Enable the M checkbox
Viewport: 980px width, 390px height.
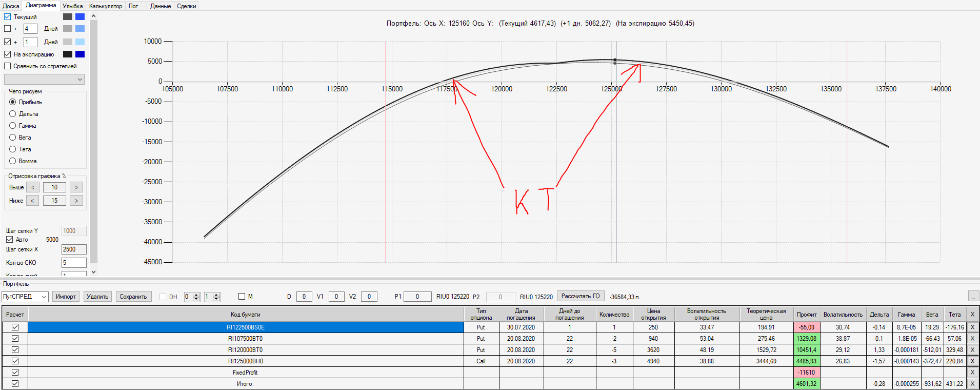(242, 297)
